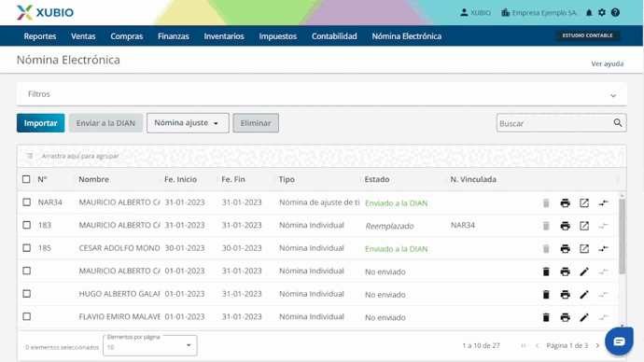
Task: Click the Eliminar button
Action: 256,123
